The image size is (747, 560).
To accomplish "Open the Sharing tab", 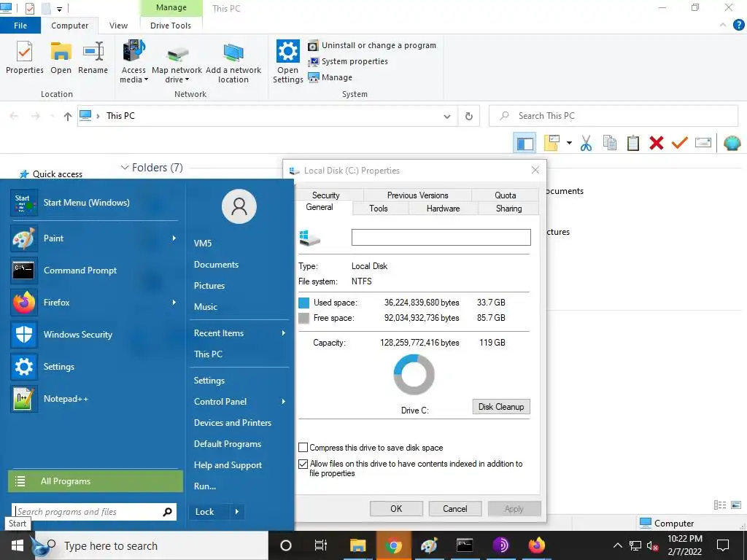I will (x=508, y=208).
